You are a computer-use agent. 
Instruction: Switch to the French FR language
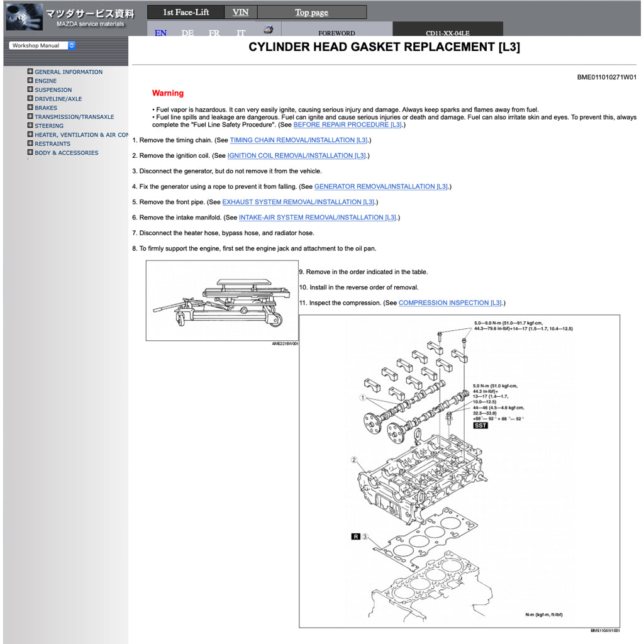(x=214, y=33)
